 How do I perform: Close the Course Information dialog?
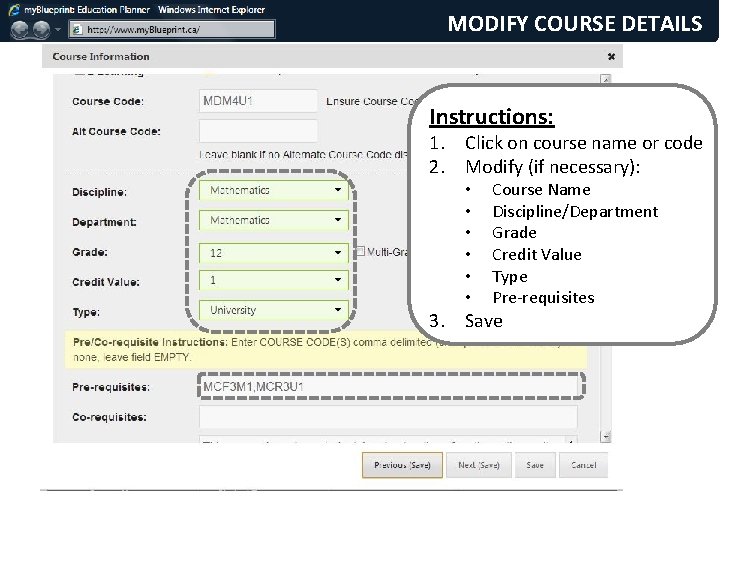611,57
